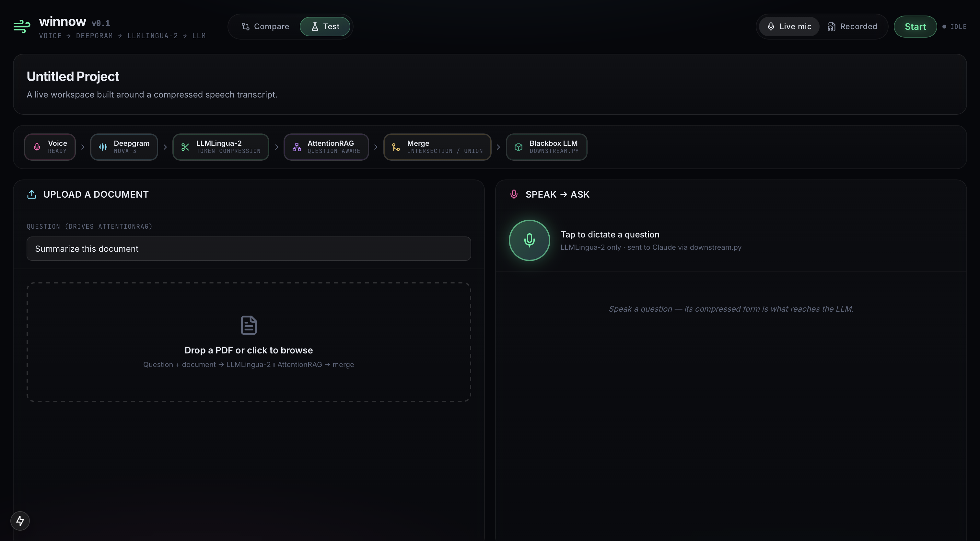Image resolution: width=980 pixels, height=541 pixels.
Task: Select the Blackbox LLM downstream.py stage
Action: [546, 147]
